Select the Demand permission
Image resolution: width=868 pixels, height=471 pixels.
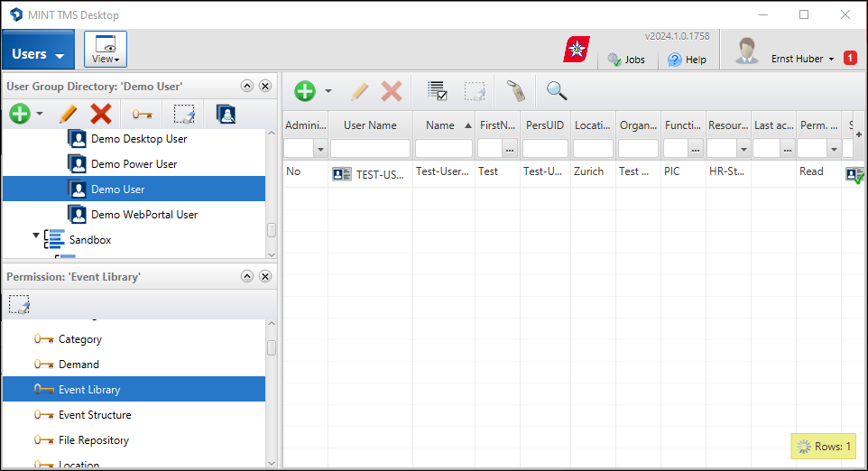tap(78, 365)
